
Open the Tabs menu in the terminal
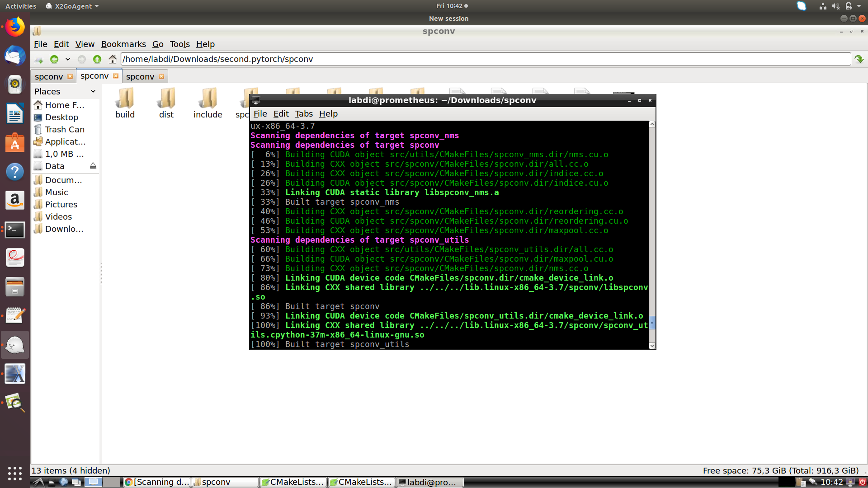[x=303, y=113]
